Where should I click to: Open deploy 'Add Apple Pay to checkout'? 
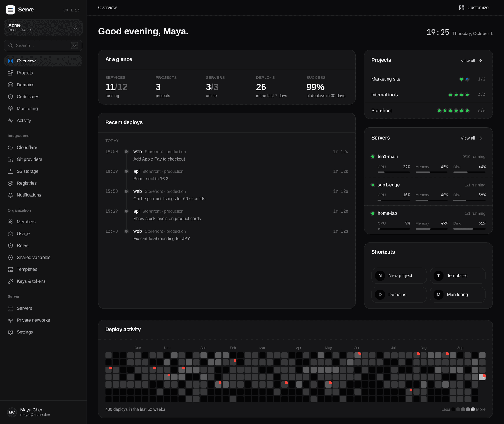227,155
